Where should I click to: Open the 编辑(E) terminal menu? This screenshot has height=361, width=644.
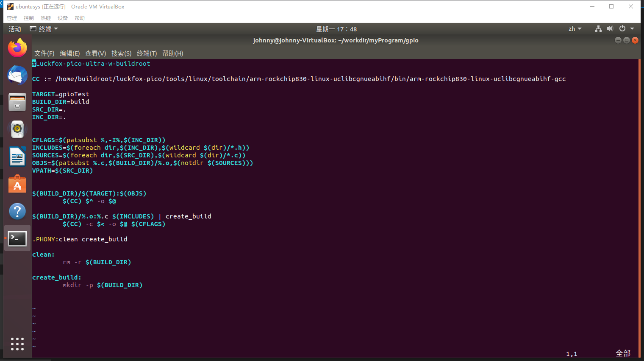(70, 53)
